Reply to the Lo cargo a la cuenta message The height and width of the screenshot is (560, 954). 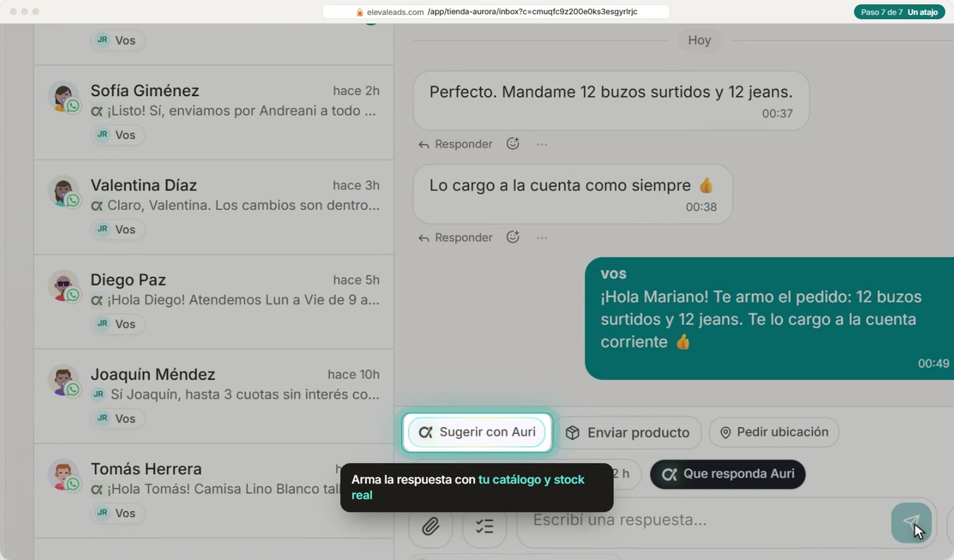[455, 237]
